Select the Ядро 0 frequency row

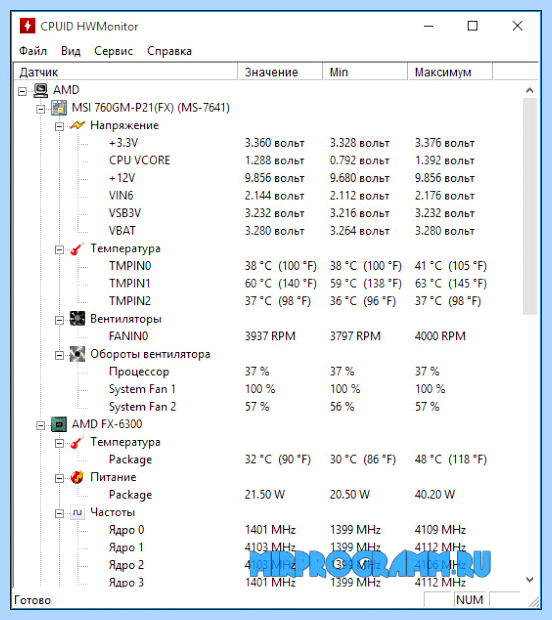[127, 530]
